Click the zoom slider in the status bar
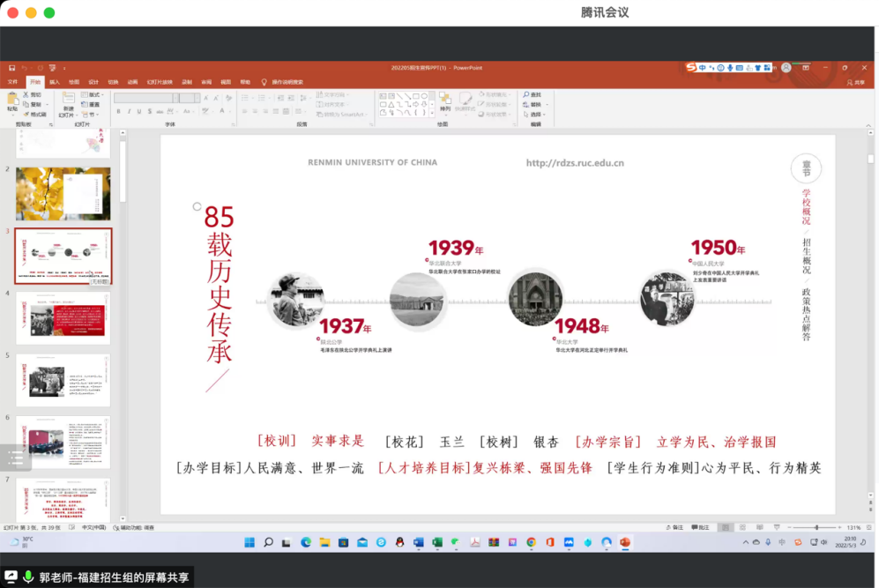Image resolution: width=879 pixels, height=588 pixels. (x=816, y=527)
